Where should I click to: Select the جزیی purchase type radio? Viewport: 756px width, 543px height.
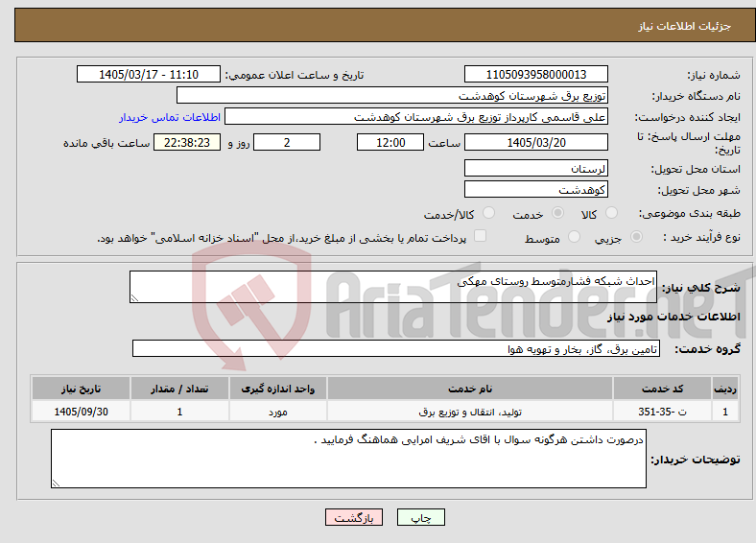pyautogui.click(x=636, y=237)
